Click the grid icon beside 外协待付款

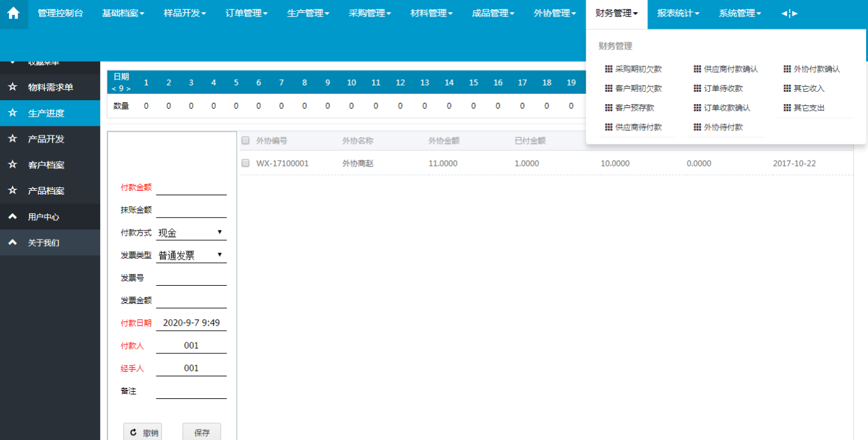698,127
